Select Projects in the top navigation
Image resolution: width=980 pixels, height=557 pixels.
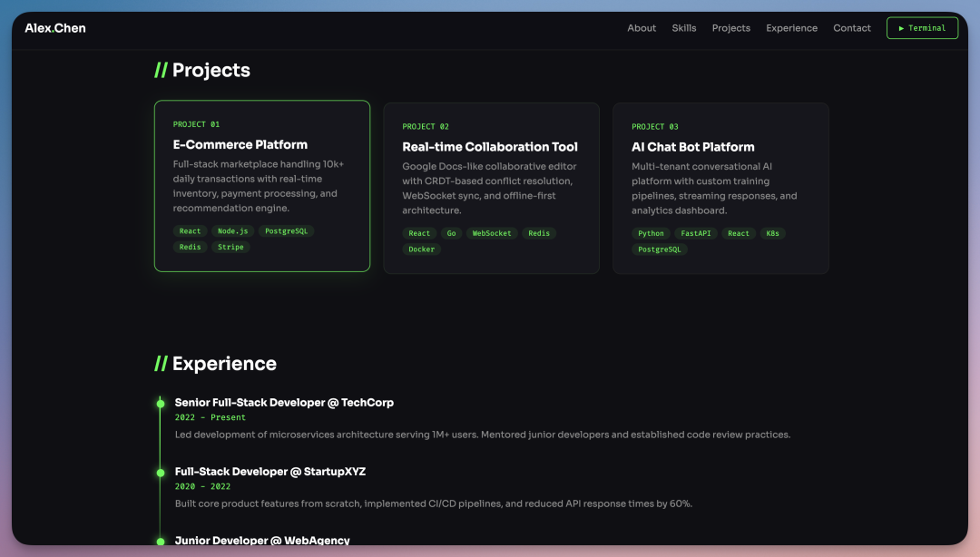[x=730, y=28]
